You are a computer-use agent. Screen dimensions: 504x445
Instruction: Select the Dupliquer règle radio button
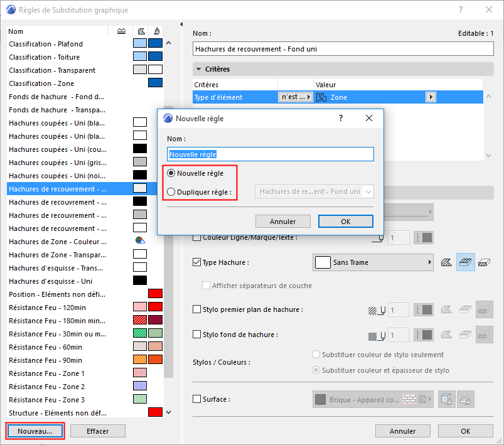(x=171, y=192)
